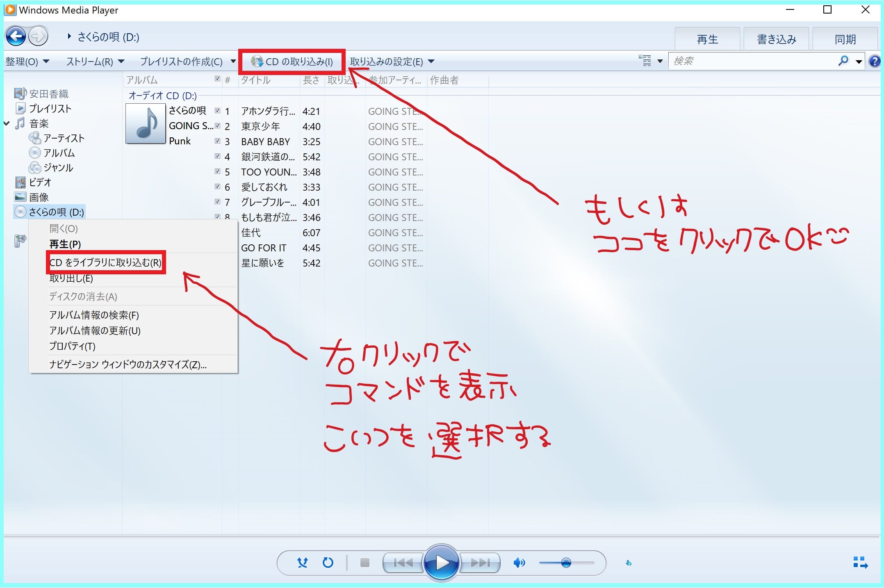Open the 整理(O) dropdown menu
Screen dimensions: 884x588
[27, 62]
